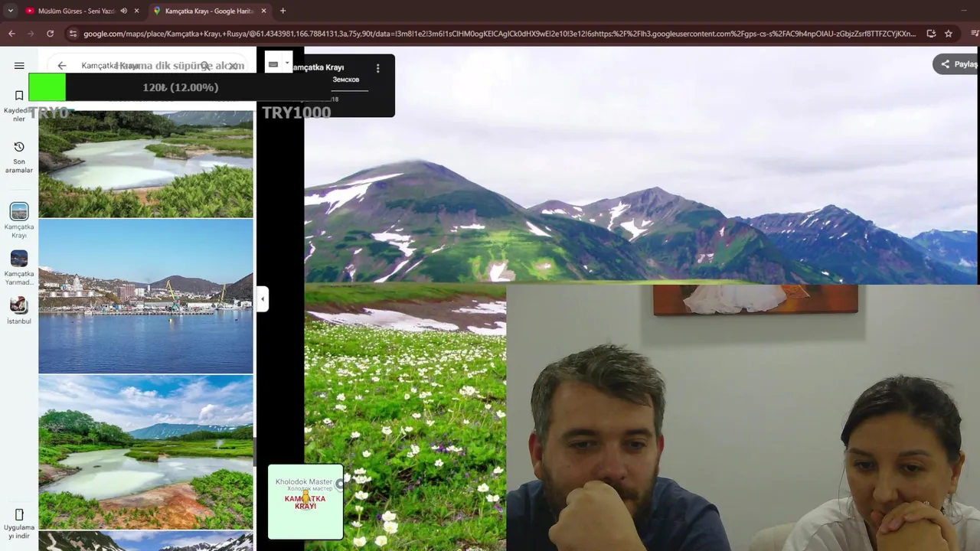980x551 pixels.
Task: Mute audio on the YouTube tab
Action: (x=124, y=11)
